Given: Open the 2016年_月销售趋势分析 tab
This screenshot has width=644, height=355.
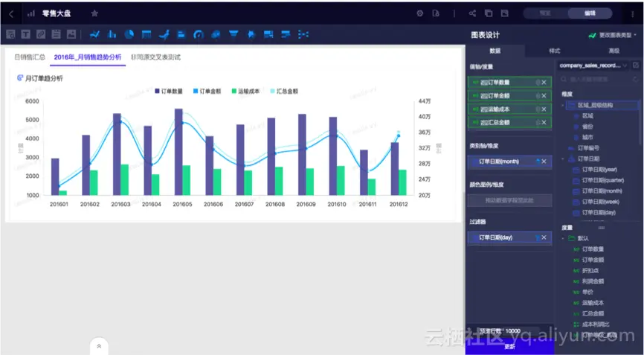Looking at the screenshot, I should tap(88, 57).
